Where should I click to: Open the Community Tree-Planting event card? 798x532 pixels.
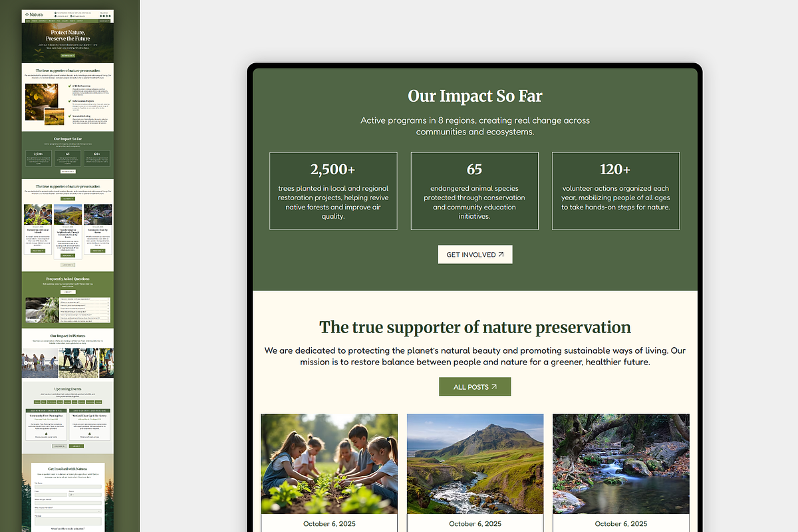pos(46,425)
